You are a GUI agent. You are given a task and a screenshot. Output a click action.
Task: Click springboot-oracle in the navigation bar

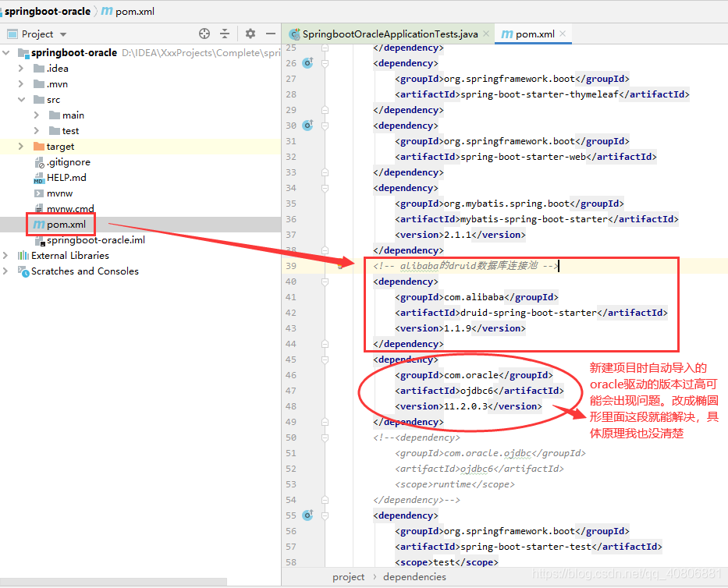[48, 11]
